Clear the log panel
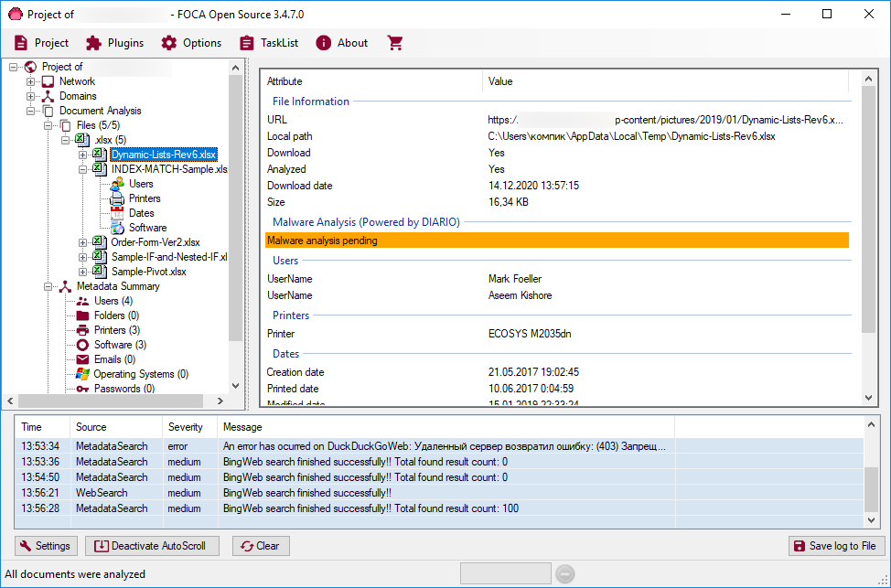 (x=261, y=546)
